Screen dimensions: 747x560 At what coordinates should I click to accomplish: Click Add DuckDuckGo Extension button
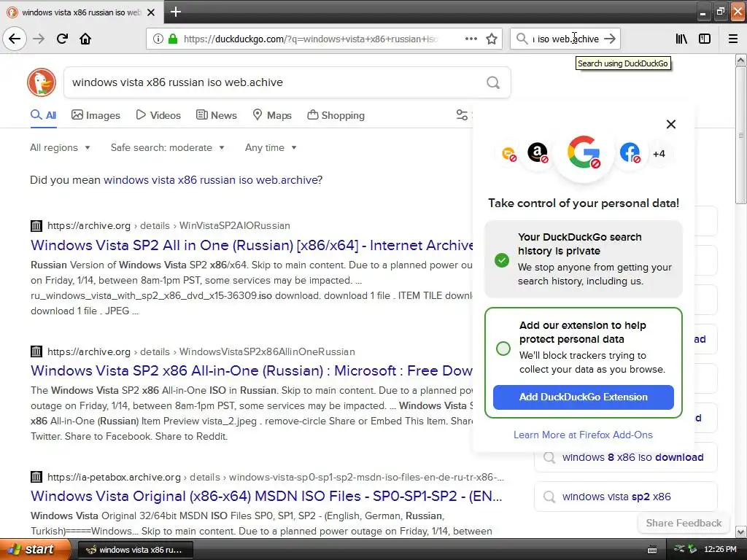click(x=583, y=397)
